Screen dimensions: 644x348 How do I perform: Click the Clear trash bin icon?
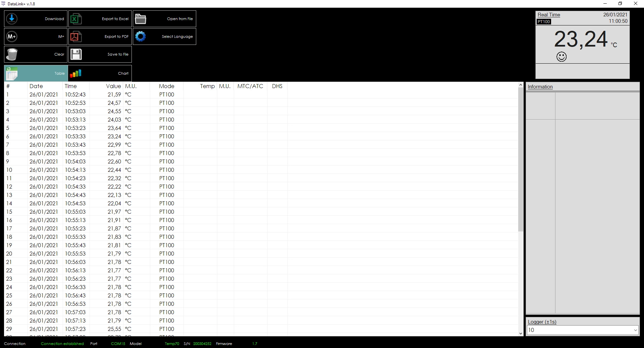[x=12, y=54]
